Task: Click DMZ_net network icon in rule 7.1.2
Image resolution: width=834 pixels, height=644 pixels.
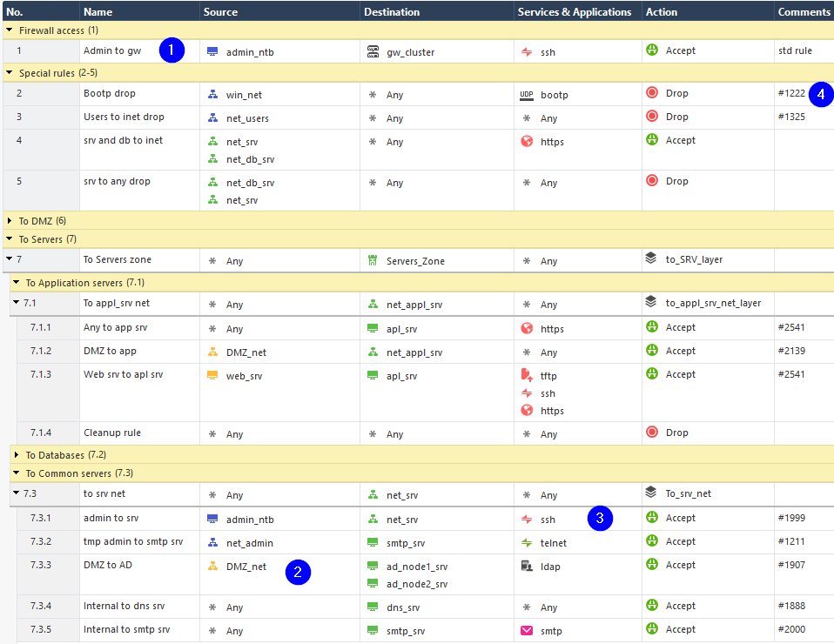Action: point(212,352)
